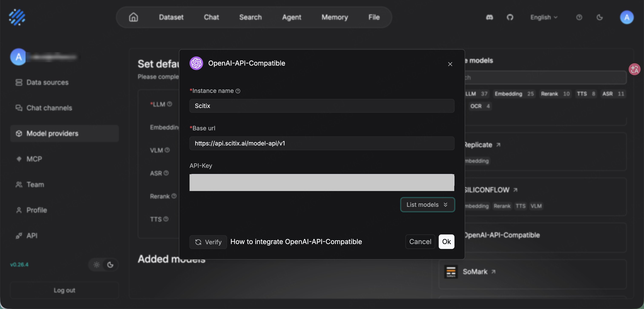
Task: Filter available models by TTS 8 tag
Action: (586, 94)
